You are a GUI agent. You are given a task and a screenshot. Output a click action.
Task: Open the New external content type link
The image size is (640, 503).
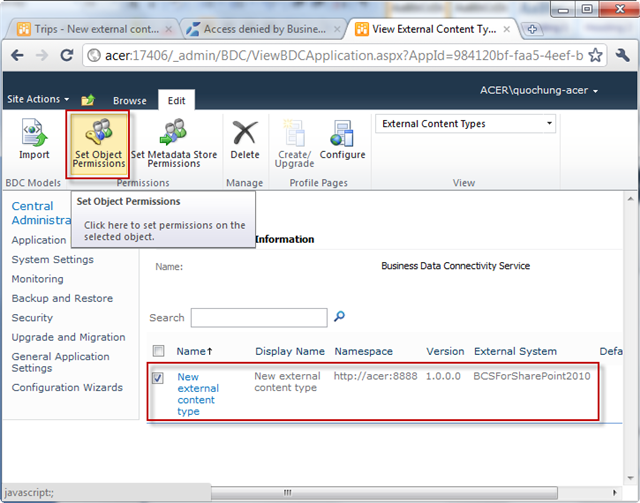point(198,394)
